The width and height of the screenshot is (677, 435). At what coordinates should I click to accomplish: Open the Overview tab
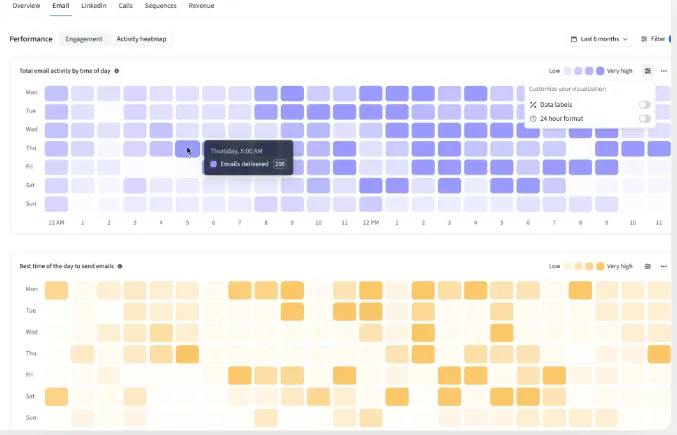(27, 6)
